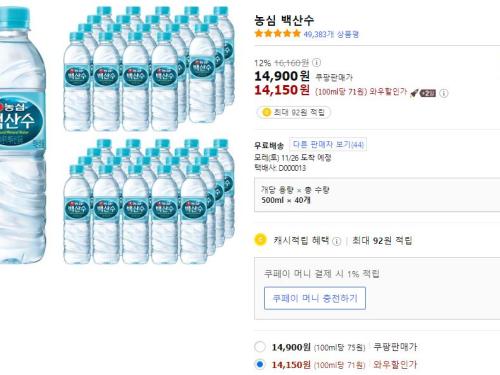Open info icon beside the rocket delivery badge

[x=444, y=93]
